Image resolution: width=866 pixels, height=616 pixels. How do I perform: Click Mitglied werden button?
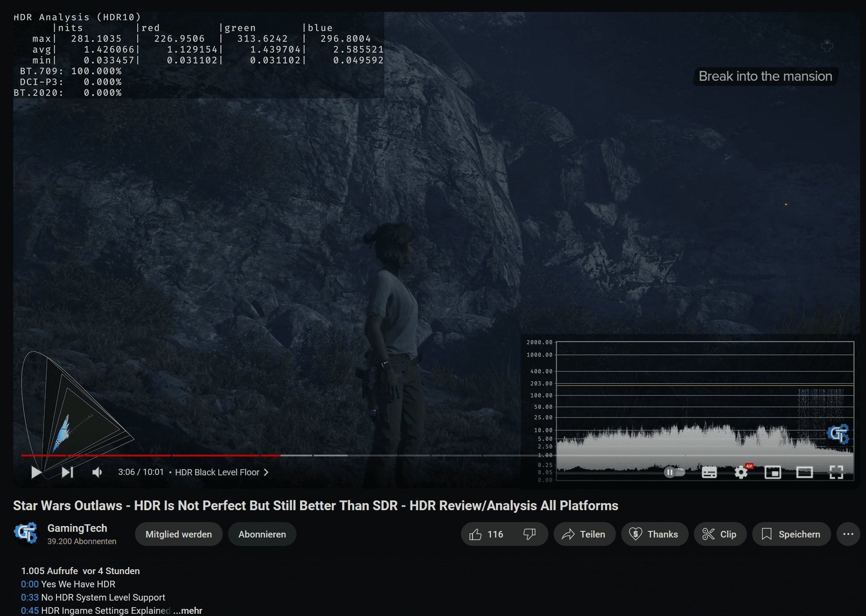coord(178,534)
